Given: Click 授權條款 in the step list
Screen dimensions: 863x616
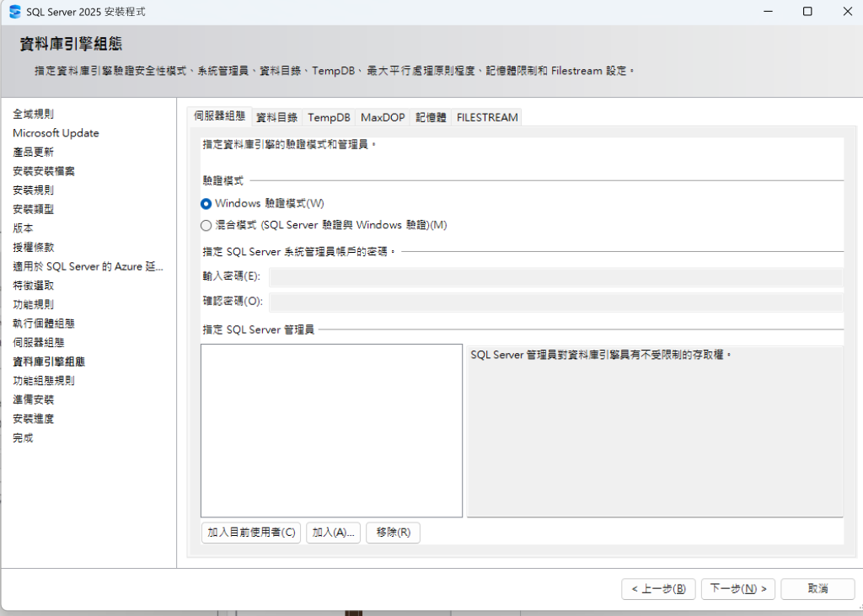Looking at the screenshot, I should (33, 247).
